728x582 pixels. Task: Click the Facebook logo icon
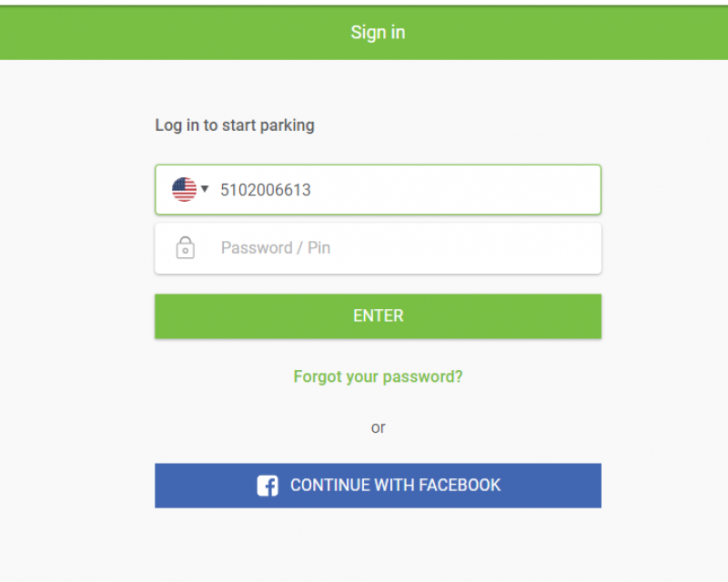pyautogui.click(x=268, y=486)
